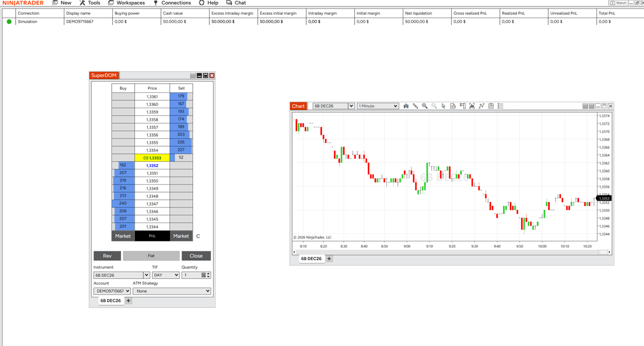Select the 6B DEC26 Chart tab
The height and width of the screenshot is (346, 644).
311,259
